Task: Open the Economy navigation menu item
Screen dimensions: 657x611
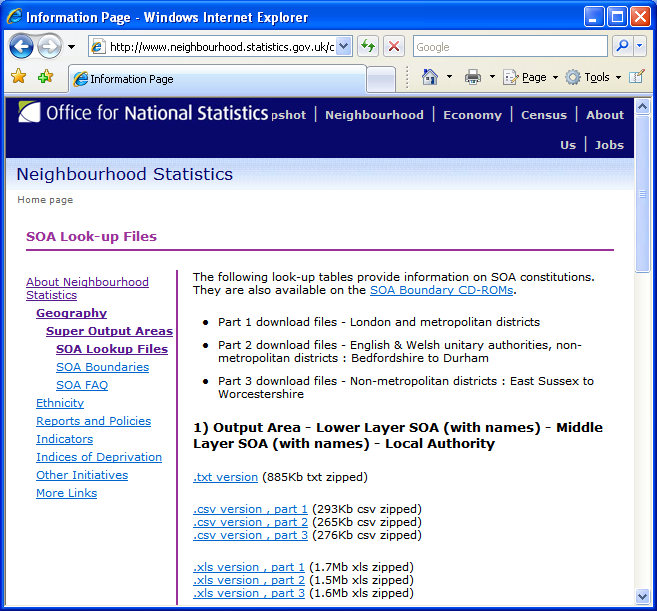Action: [x=472, y=115]
